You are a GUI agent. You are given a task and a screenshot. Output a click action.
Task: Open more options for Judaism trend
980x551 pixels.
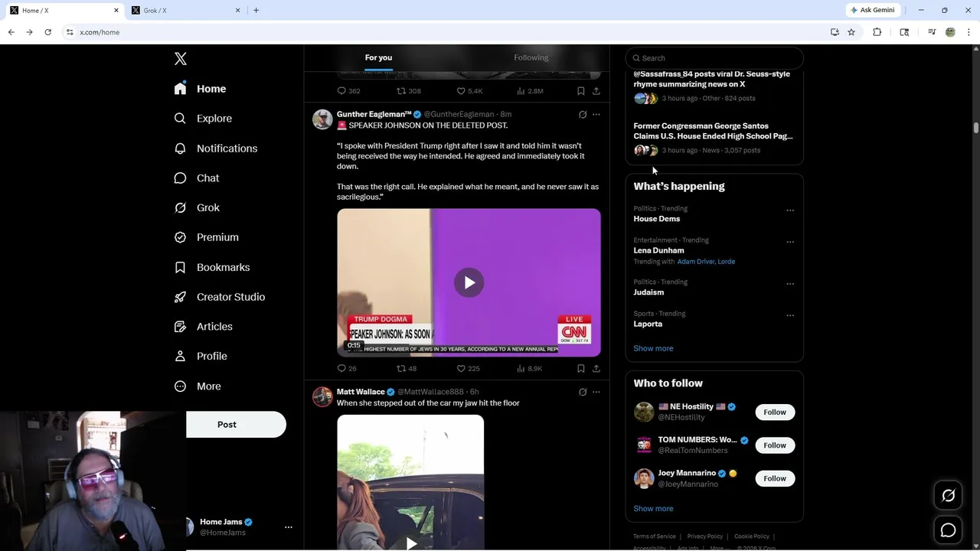(x=790, y=284)
